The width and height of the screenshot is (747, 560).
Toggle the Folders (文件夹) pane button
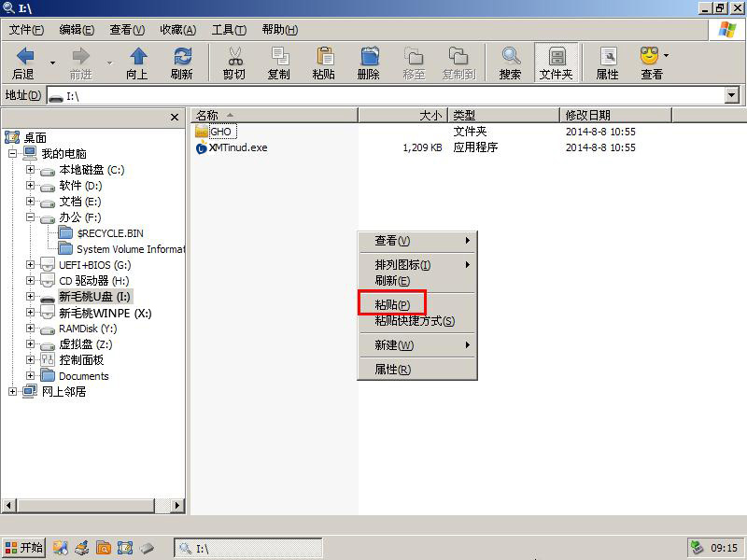pyautogui.click(x=557, y=63)
